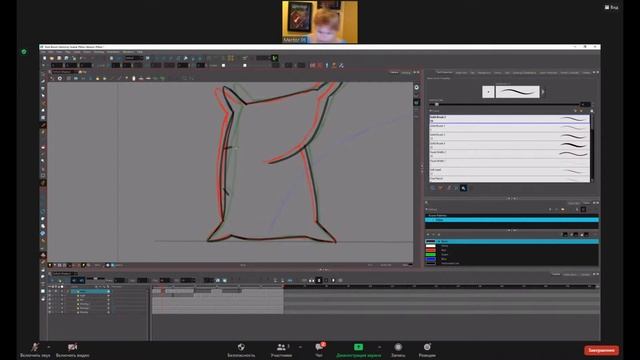Open workspace dropdown in top toolbar
This screenshot has height=360, width=640.
click(134, 58)
